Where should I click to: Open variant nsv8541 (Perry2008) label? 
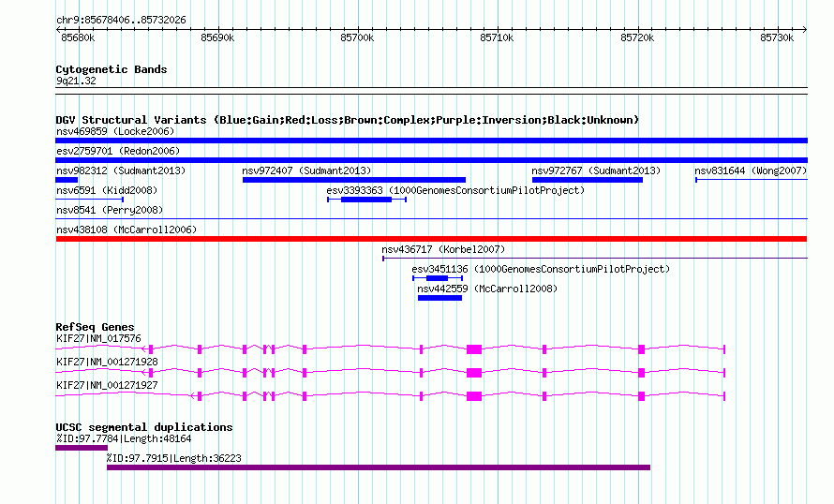coord(110,210)
